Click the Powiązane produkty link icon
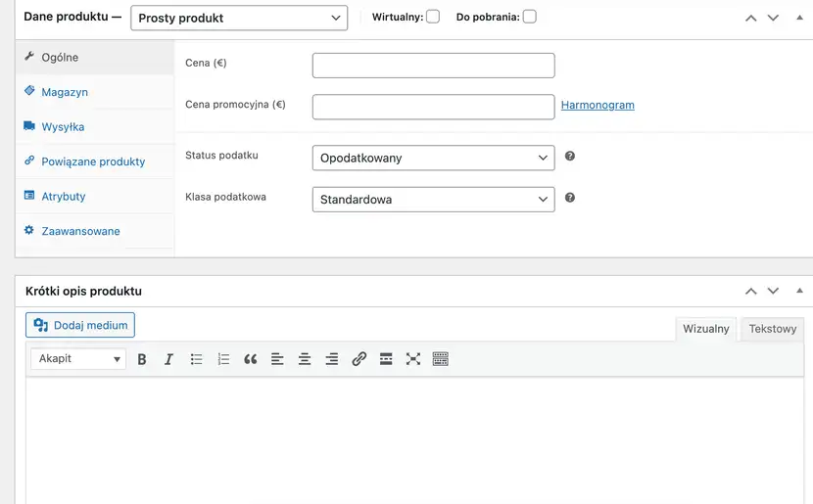The width and height of the screenshot is (813, 504). tap(29, 160)
